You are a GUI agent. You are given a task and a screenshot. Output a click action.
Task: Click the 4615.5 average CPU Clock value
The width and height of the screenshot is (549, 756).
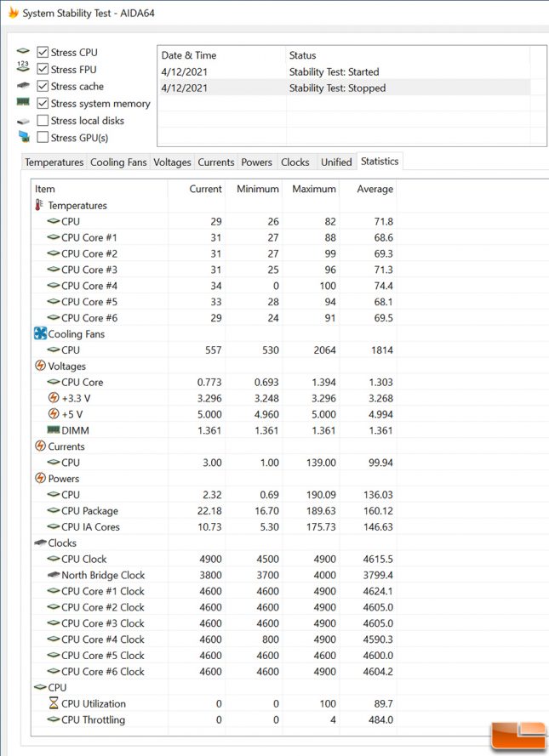[x=378, y=559]
